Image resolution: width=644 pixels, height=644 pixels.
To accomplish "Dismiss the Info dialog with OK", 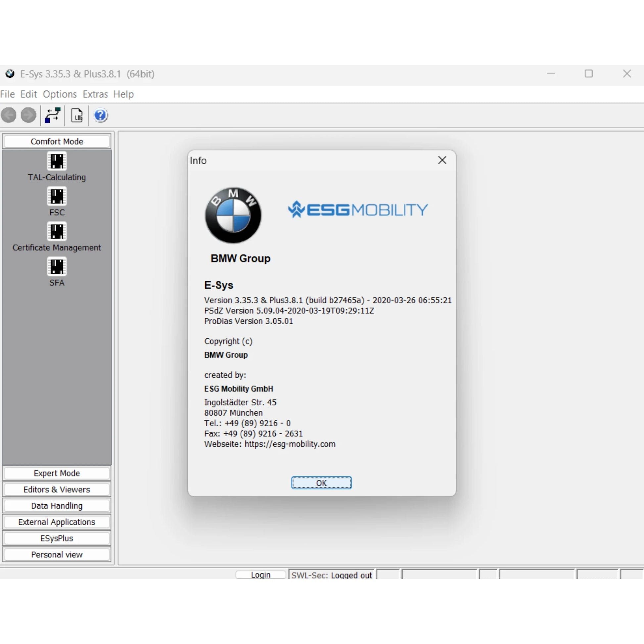I will pos(321,483).
